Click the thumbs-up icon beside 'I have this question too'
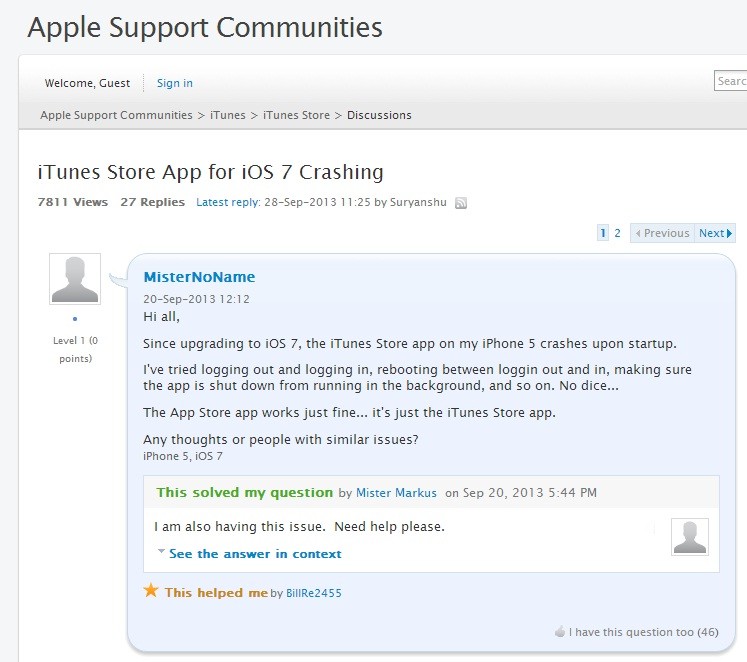 pyautogui.click(x=560, y=632)
